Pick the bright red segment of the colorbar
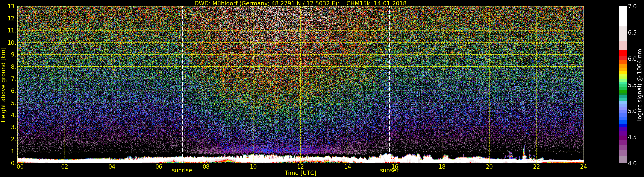The width and height of the screenshot is (644, 177). (623, 53)
